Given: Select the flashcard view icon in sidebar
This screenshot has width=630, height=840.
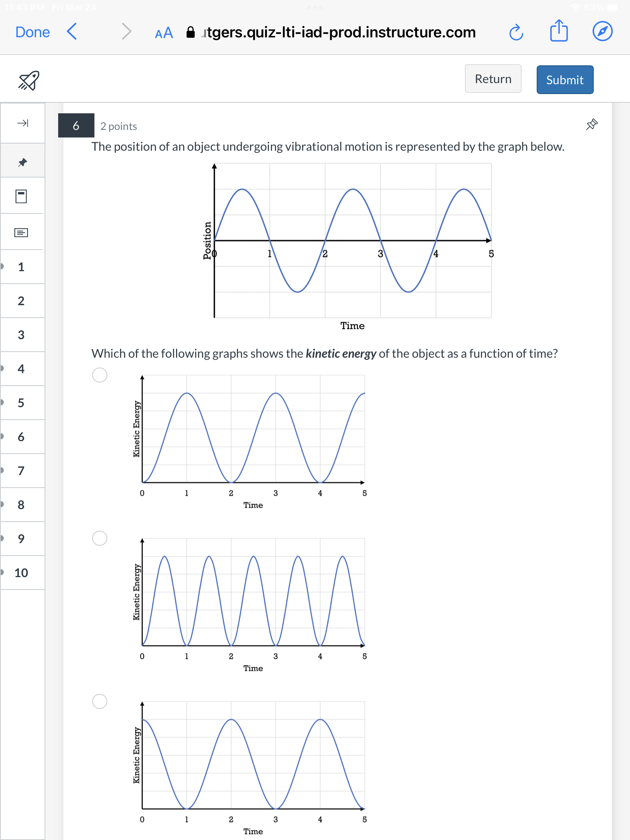Looking at the screenshot, I should 22,196.
